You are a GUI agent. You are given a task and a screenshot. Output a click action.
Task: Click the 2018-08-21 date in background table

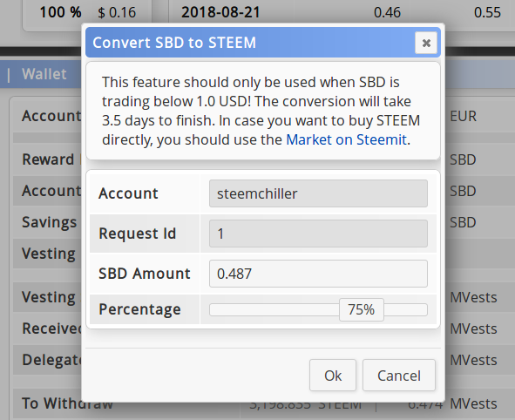(x=220, y=12)
